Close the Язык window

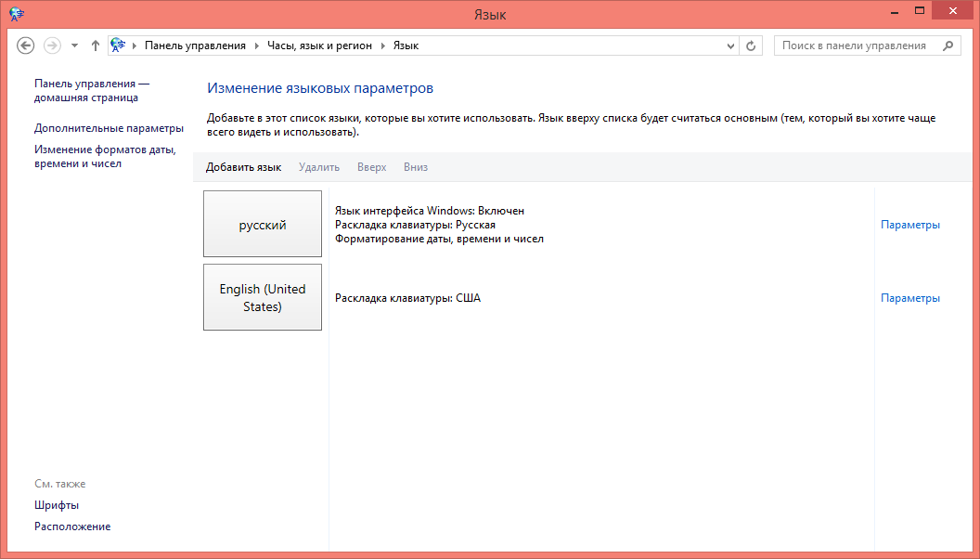point(952,10)
